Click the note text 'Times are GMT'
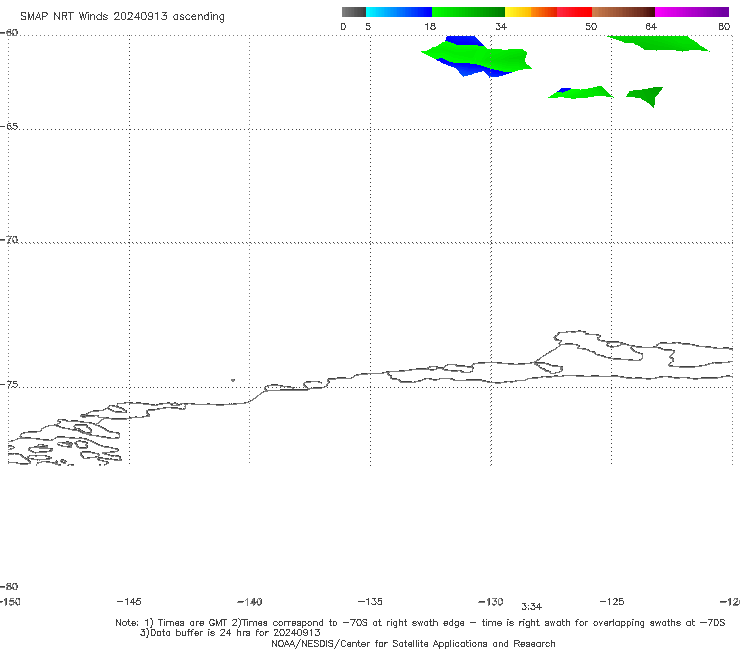Viewport: 740px width, 650px height. 193,623
